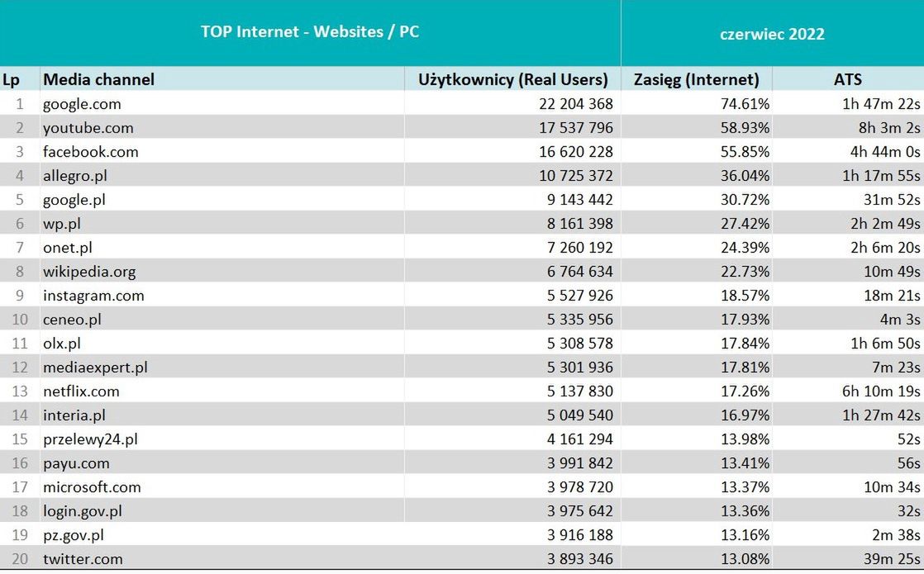This screenshot has height=574, width=924.
Task: Click the google.com media channel cell
Action: [82, 104]
